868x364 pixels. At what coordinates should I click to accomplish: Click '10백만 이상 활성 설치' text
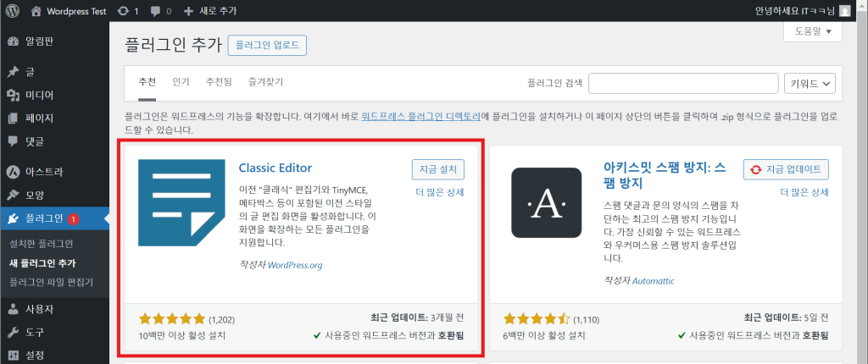pyautogui.click(x=182, y=335)
